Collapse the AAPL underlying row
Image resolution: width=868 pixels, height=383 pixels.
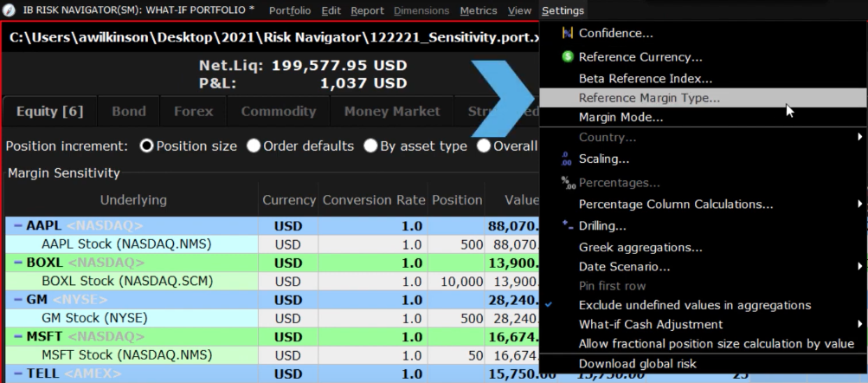(18, 225)
